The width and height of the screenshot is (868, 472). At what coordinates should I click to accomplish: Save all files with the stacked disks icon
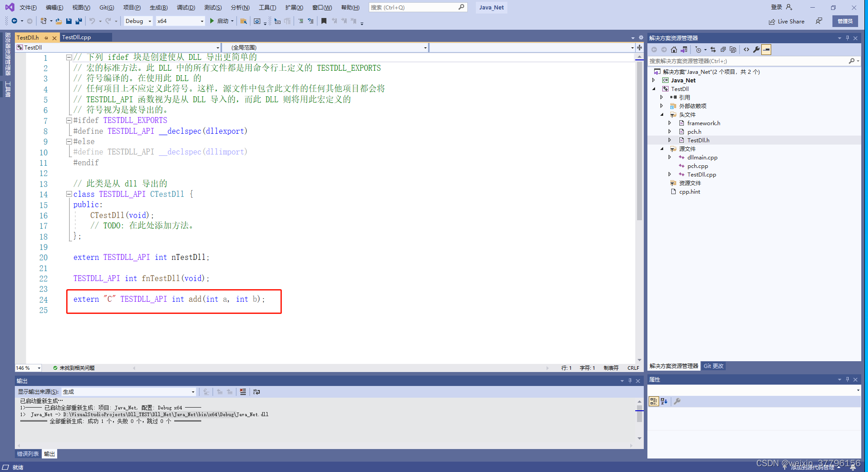[x=79, y=21]
